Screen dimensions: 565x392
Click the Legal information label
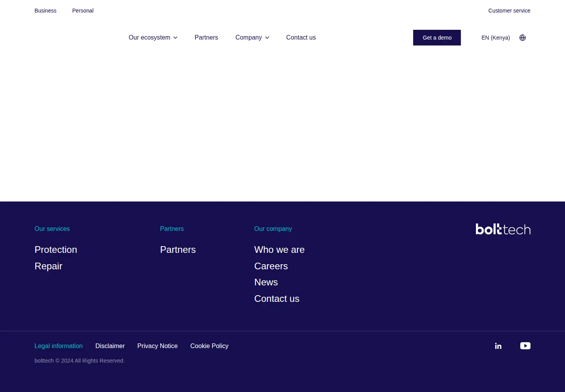tap(58, 346)
